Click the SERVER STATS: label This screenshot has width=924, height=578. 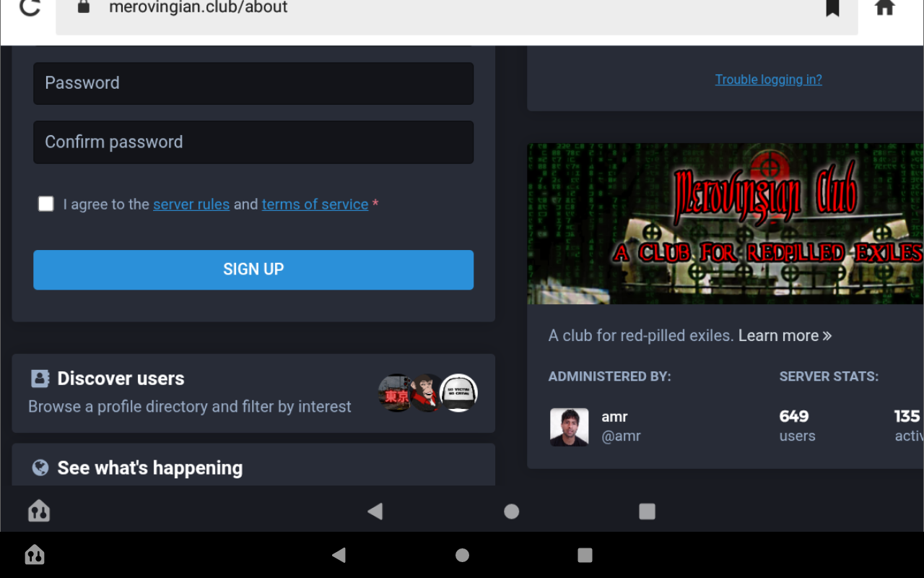[829, 376]
